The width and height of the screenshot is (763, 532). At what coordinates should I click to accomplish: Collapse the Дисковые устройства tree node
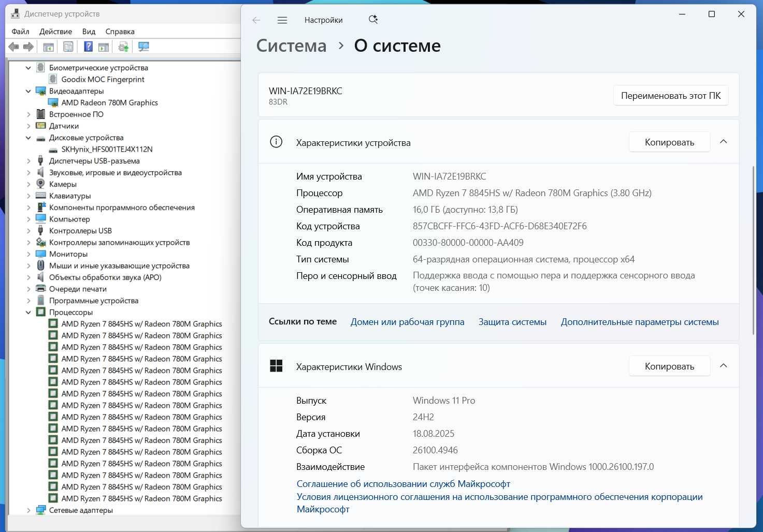point(28,138)
